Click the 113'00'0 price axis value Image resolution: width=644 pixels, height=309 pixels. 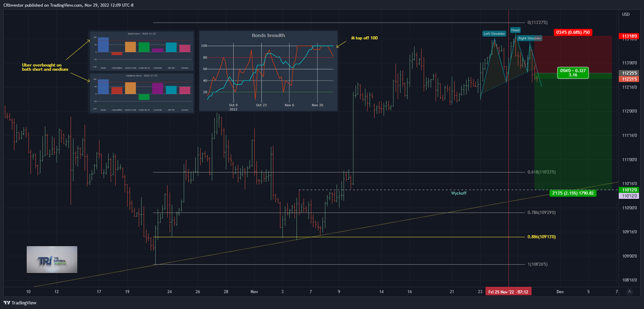[628, 63]
